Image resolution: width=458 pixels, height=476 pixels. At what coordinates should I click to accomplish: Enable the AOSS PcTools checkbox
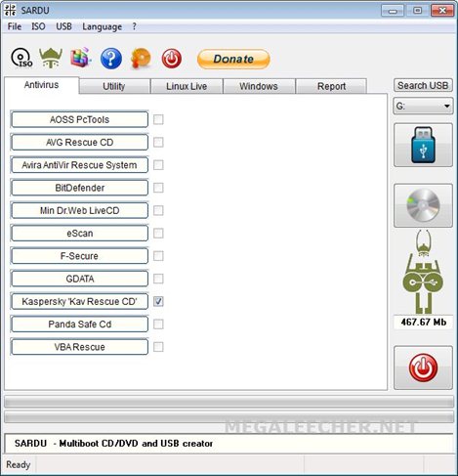(x=158, y=119)
